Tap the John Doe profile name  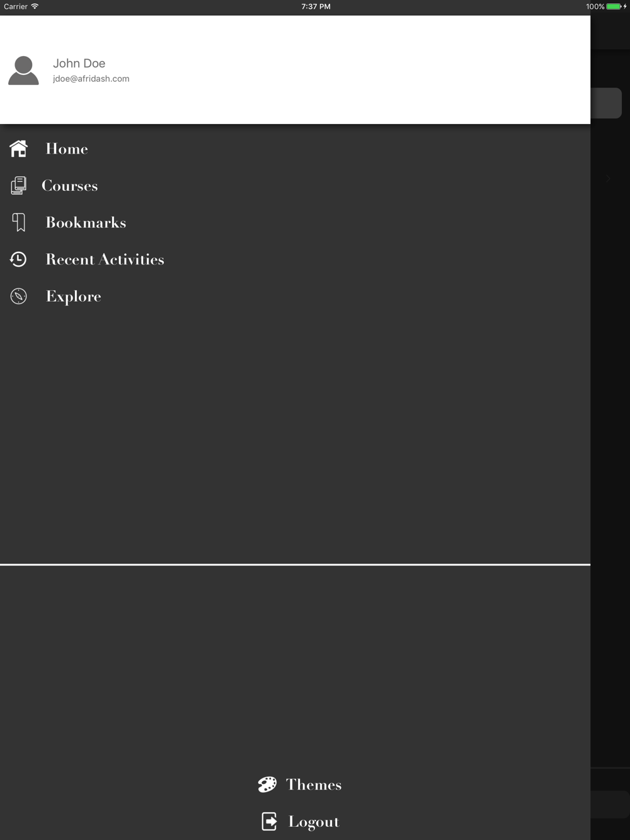pos(79,63)
